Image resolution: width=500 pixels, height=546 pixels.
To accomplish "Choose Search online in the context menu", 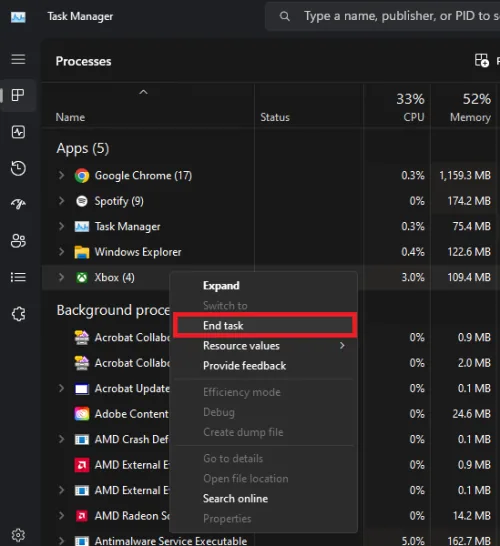I will [x=264, y=499].
